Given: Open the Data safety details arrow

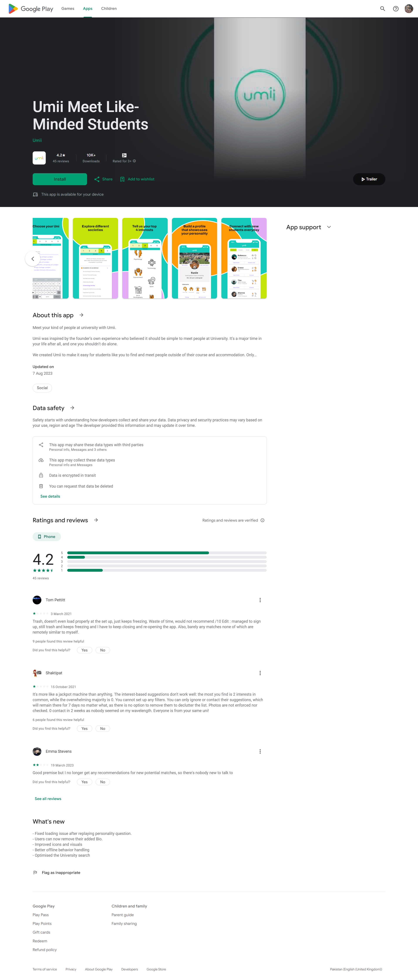Looking at the screenshot, I should click(x=72, y=407).
